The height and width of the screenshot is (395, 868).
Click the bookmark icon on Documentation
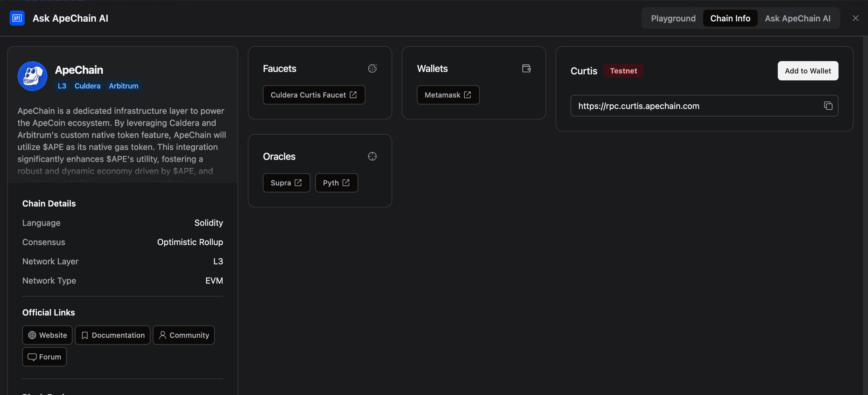pos(85,335)
